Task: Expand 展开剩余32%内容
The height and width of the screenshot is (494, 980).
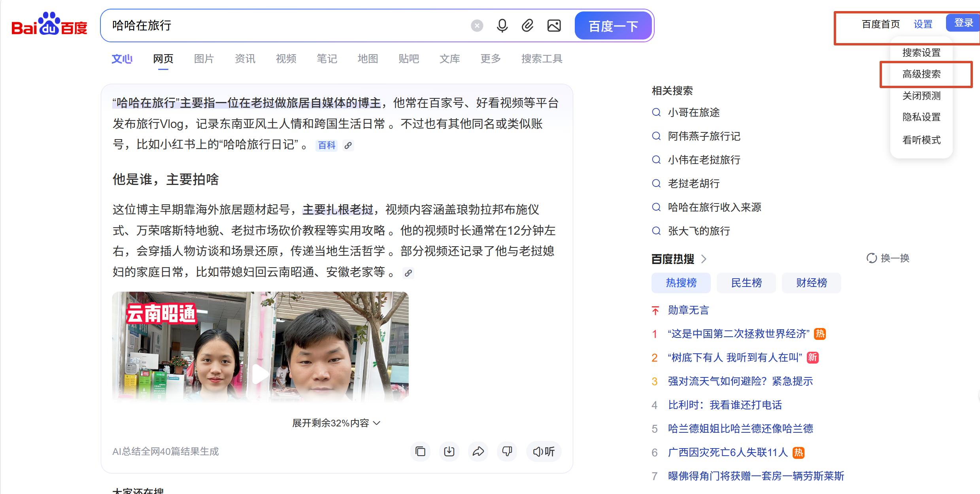Action: 336,423
